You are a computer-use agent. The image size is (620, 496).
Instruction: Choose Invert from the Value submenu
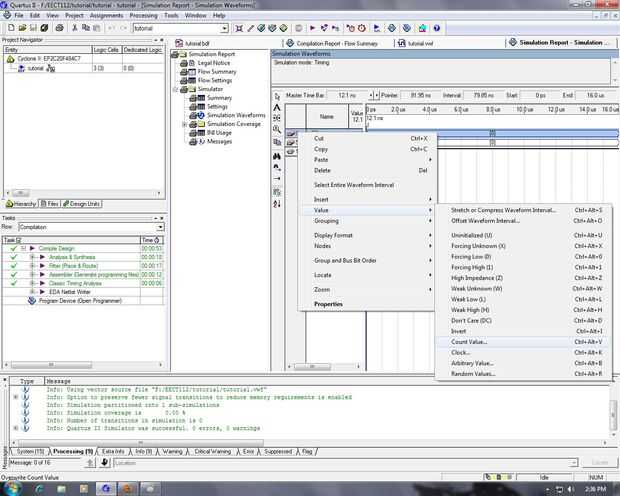tap(523, 331)
